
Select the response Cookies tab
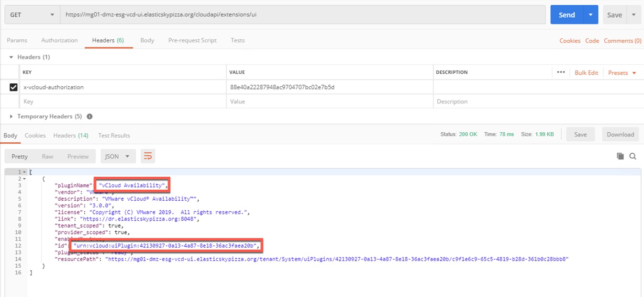[35, 136]
